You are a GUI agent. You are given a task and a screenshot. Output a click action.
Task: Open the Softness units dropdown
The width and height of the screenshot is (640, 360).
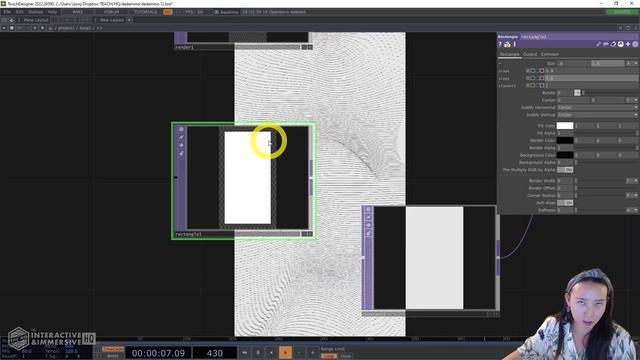coord(632,210)
